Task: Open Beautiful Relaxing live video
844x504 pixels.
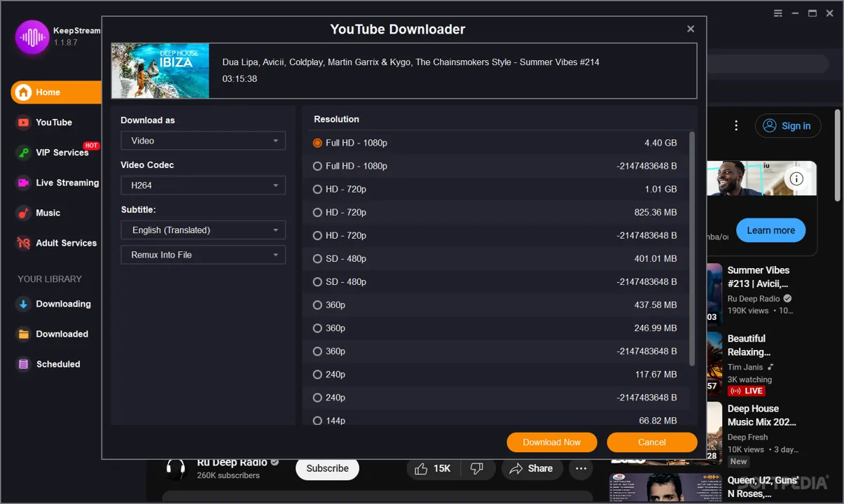Action: click(x=749, y=345)
